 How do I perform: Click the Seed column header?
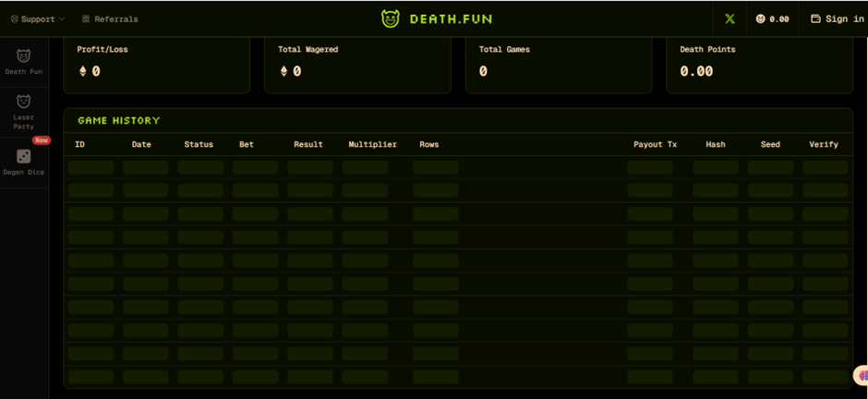(x=770, y=144)
